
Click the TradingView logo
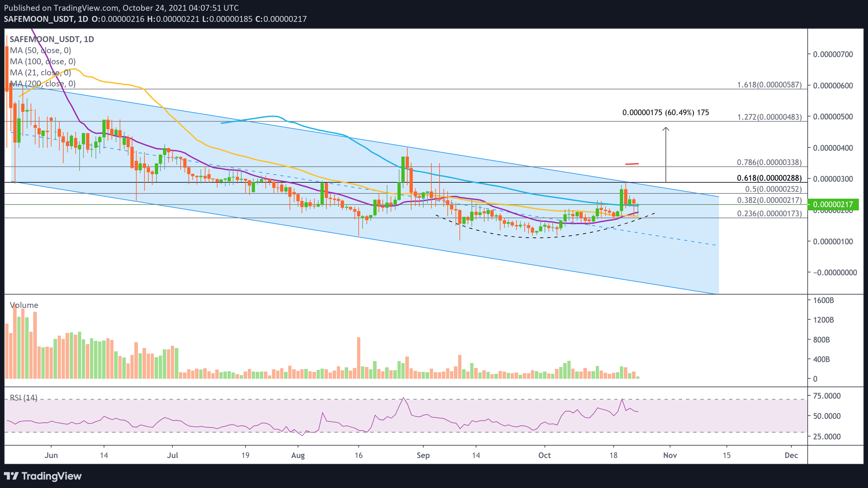(42, 476)
